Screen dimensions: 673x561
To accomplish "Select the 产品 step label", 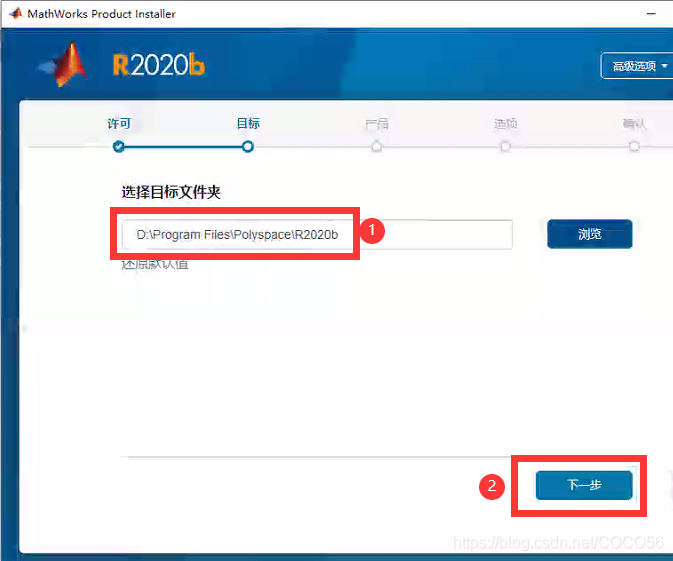I will 377,124.
